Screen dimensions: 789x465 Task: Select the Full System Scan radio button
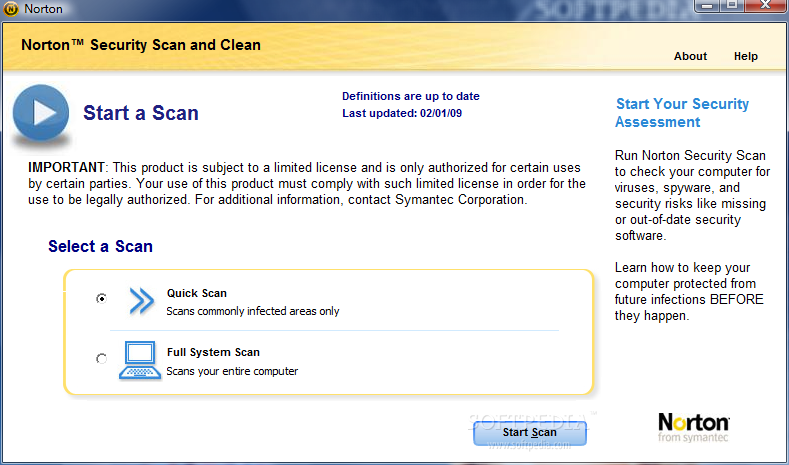coord(101,358)
